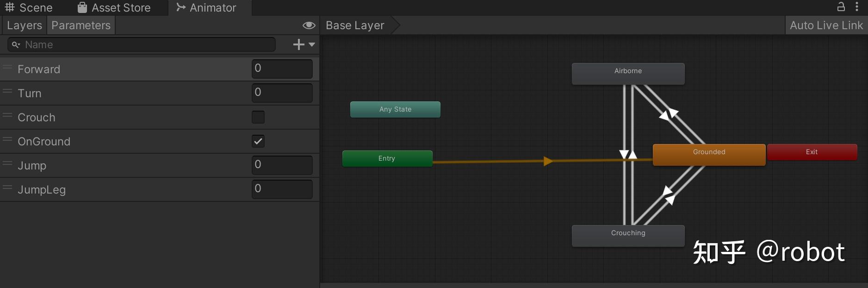This screenshot has width=868, height=288.
Task: Open the add-parameter dropdown arrow
Action: click(x=312, y=45)
